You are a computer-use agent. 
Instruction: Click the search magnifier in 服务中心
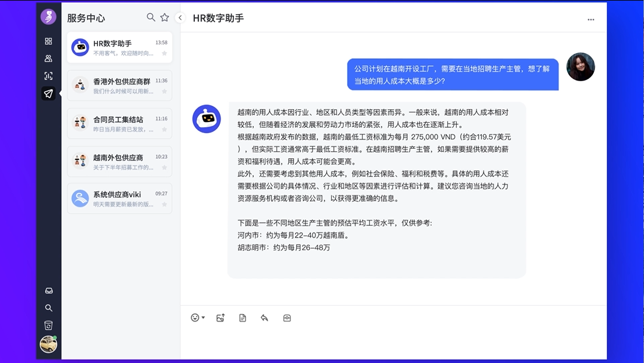[x=150, y=18]
